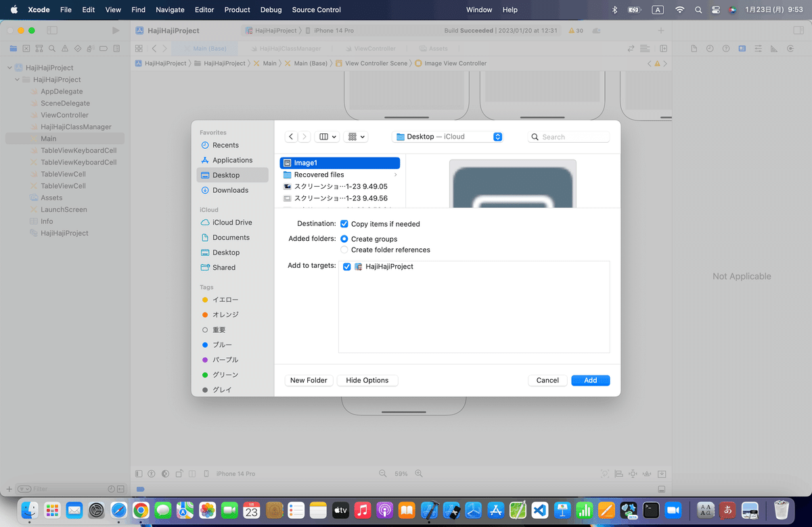812x527 pixels.
Task: Expand the Recovered files folder chevron
Action: click(x=395, y=175)
